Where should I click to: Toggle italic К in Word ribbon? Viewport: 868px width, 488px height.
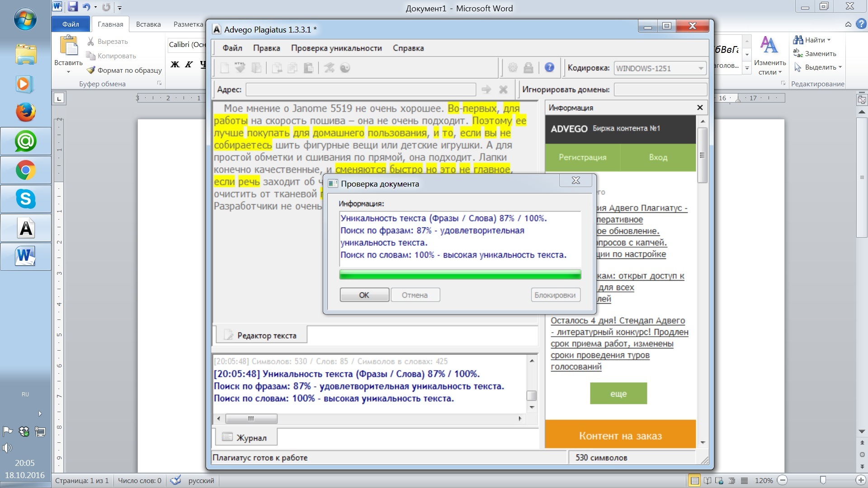(189, 65)
